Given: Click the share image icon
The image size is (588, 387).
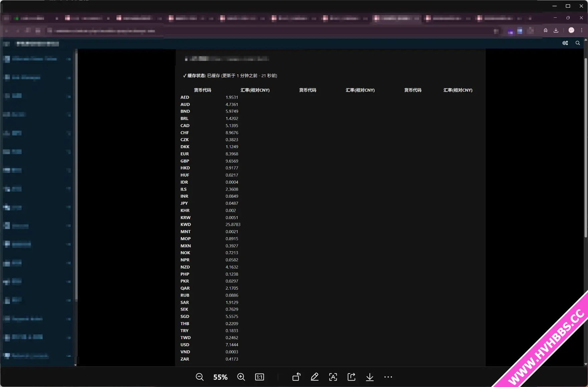Looking at the screenshot, I should coord(351,377).
